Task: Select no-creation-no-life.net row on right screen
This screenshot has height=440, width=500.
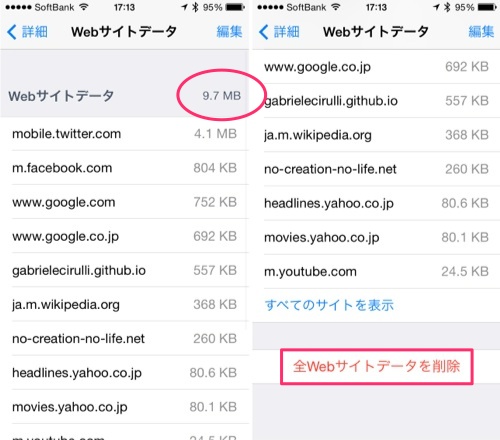Action: tap(376, 169)
